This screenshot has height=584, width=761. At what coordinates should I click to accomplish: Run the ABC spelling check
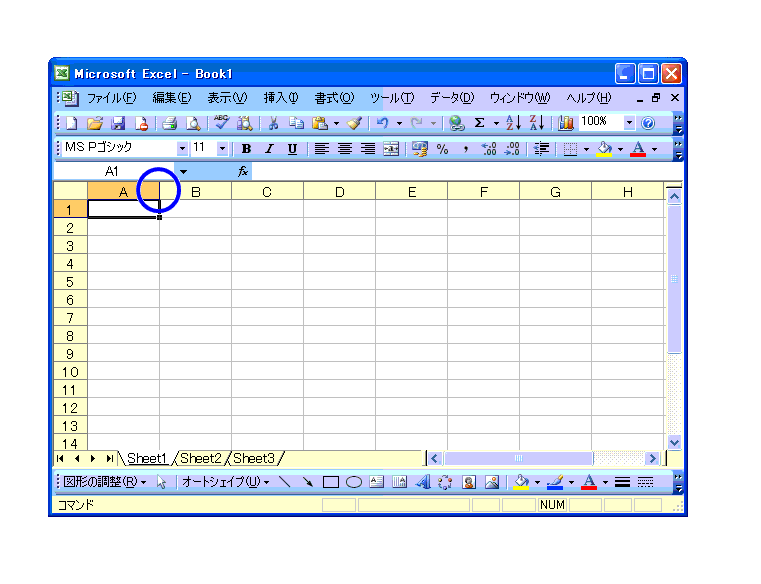[x=221, y=122]
